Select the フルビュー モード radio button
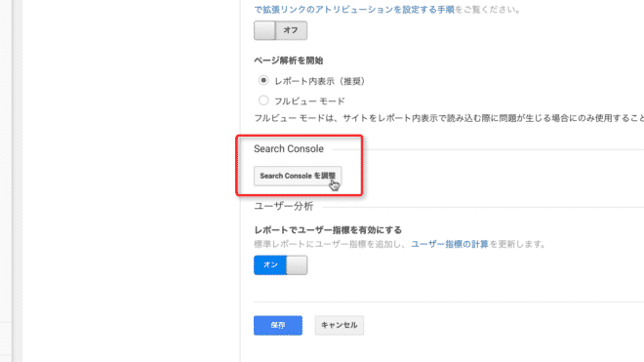The width and height of the screenshot is (644, 362). tap(263, 100)
